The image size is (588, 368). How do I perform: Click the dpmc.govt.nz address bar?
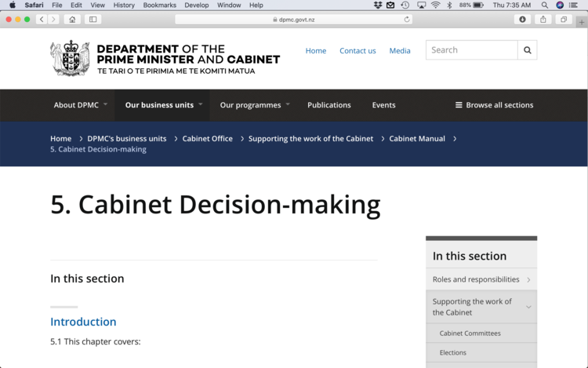click(294, 20)
